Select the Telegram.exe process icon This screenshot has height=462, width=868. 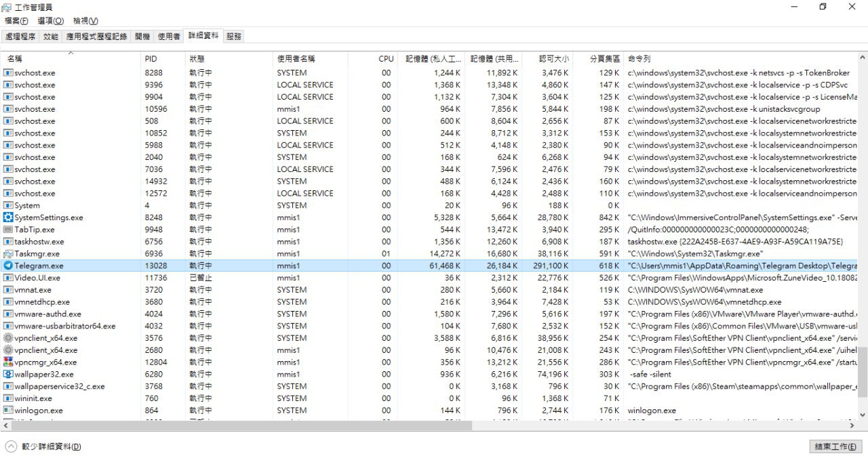[8, 266]
